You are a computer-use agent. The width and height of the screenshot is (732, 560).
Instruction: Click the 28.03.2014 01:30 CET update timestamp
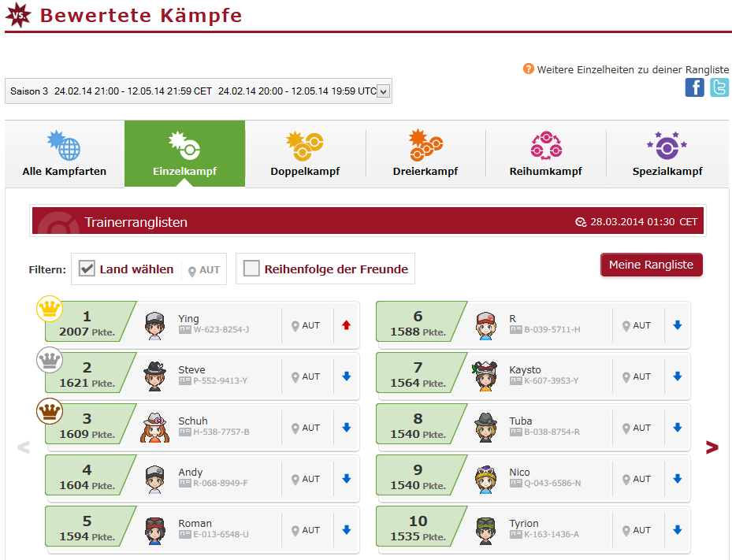coord(644,221)
